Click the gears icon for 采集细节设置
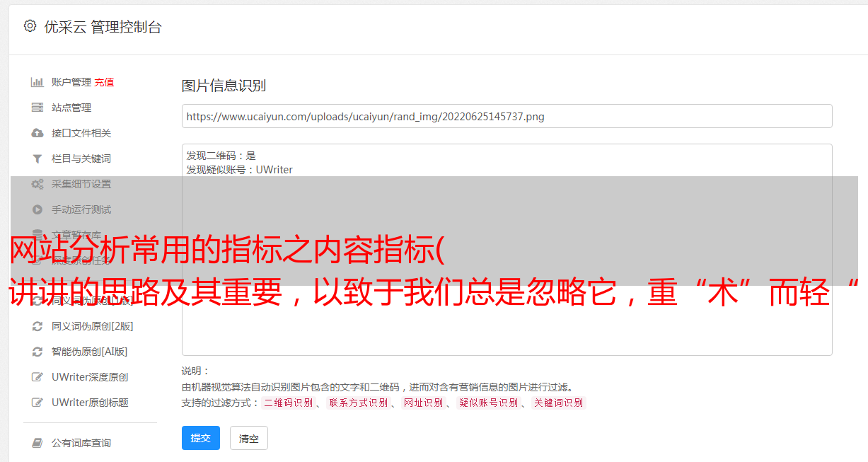868x462 pixels. point(37,184)
